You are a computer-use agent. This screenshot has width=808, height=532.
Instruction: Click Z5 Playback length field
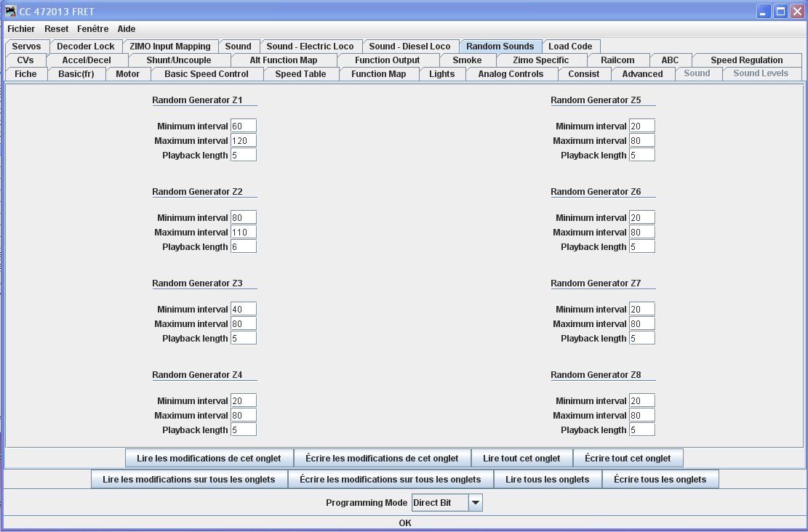point(642,155)
